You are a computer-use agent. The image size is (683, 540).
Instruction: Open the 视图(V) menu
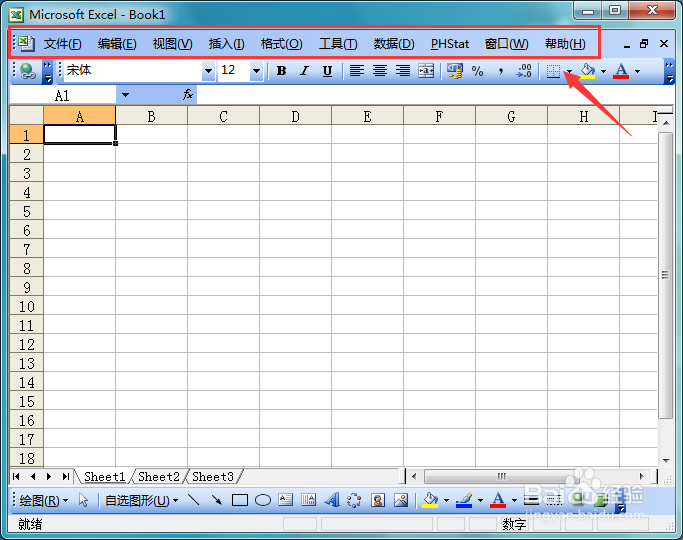point(172,44)
